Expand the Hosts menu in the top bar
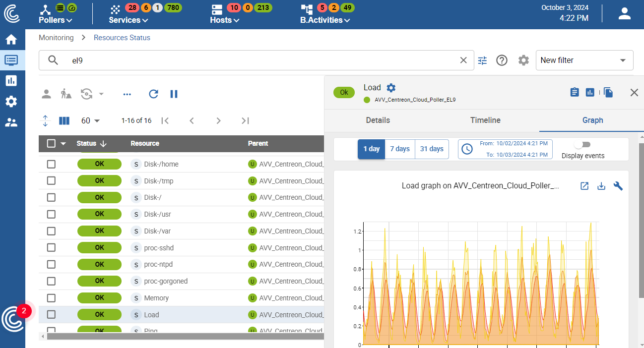 [x=224, y=20]
